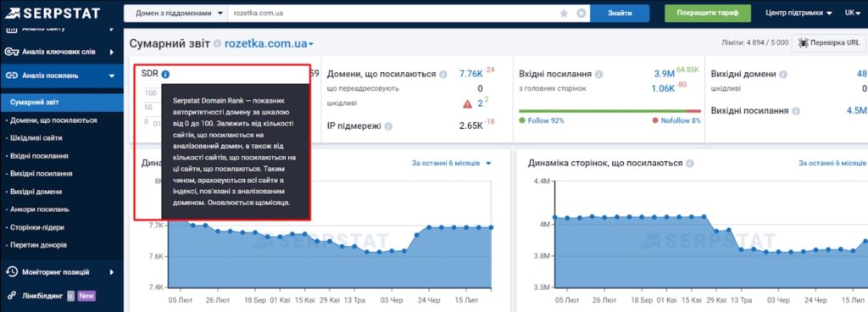868x312 pixels.
Task: Select Сумарний звіт in sidebar
Action: 61,103
